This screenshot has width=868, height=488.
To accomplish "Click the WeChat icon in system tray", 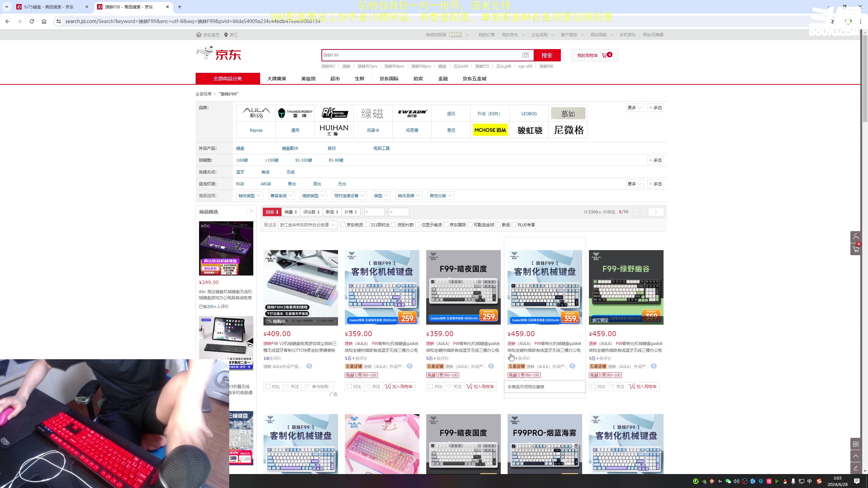I will point(728,481).
